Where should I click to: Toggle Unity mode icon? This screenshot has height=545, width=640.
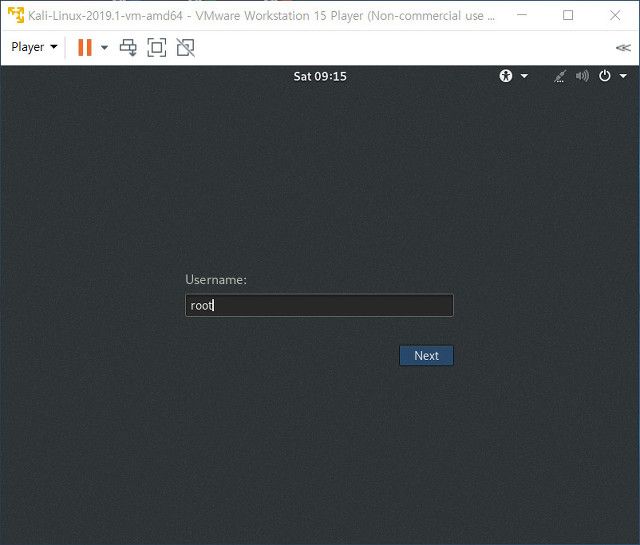(x=185, y=47)
